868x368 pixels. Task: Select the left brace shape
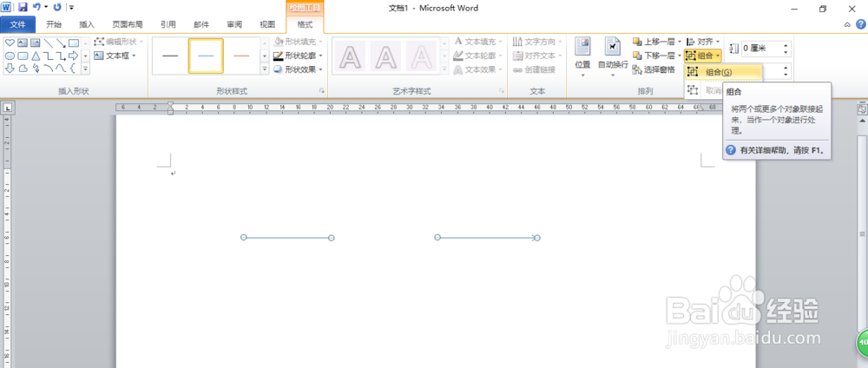pyautogui.click(x=73, y=69)
